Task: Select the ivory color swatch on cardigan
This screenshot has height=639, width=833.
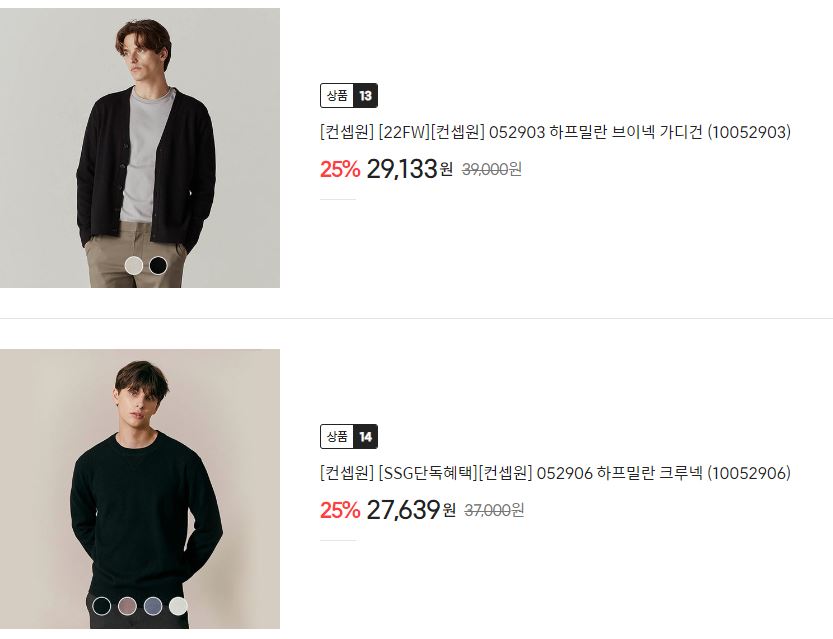Action: tap(134, 265)
